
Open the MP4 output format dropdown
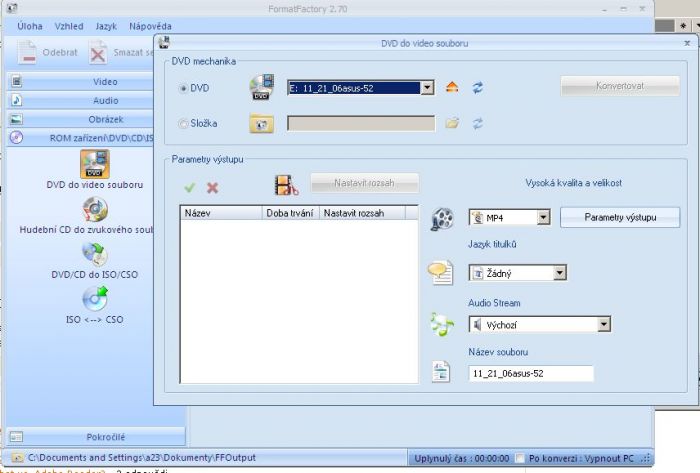point(543,218)
